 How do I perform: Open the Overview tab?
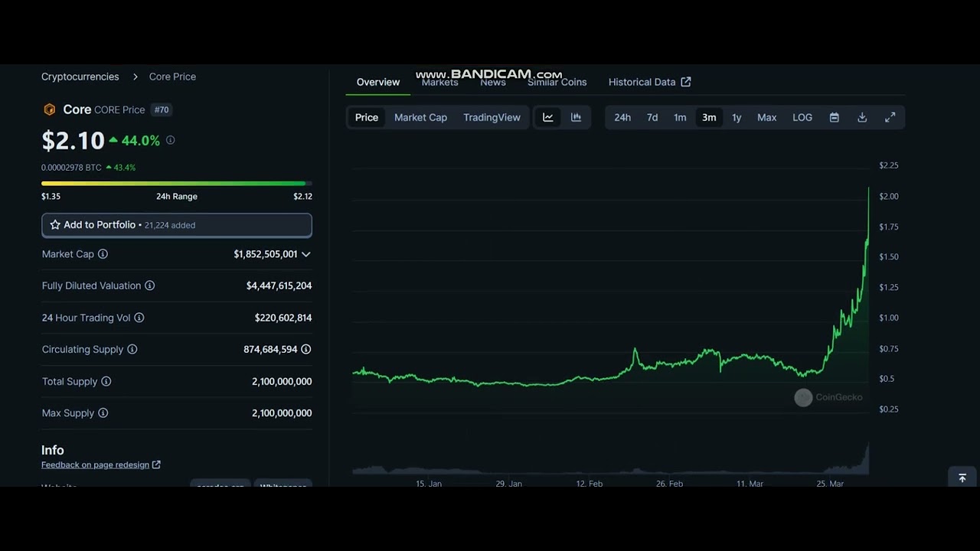click(x=378, y=82)
